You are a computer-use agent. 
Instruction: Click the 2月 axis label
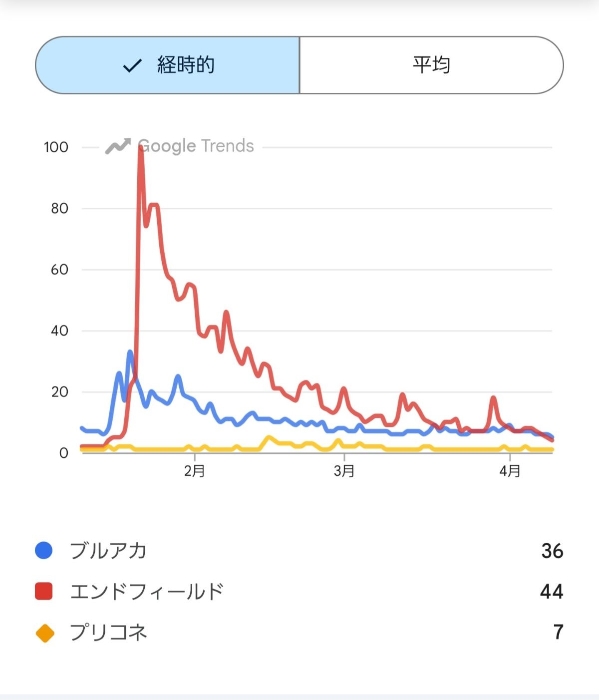194,471
